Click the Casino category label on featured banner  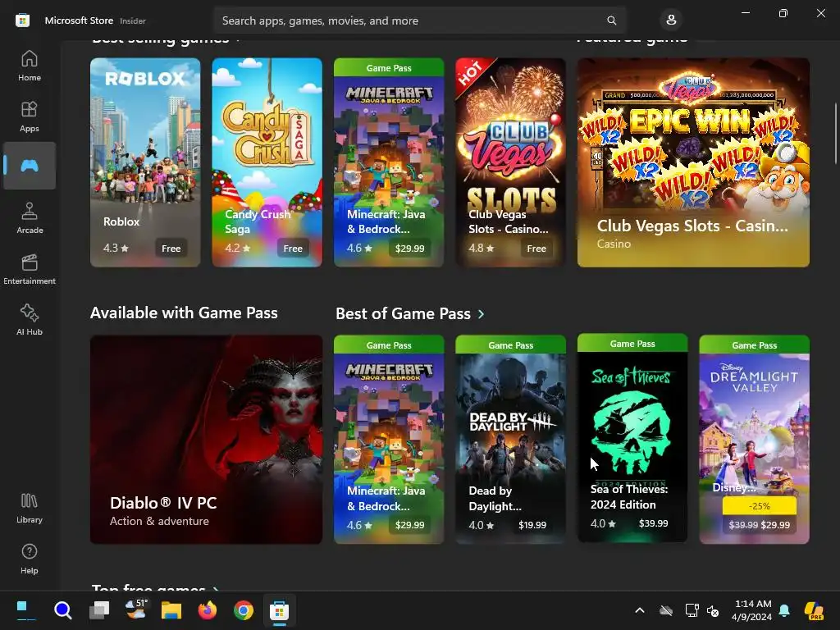[x=614, y=244]
